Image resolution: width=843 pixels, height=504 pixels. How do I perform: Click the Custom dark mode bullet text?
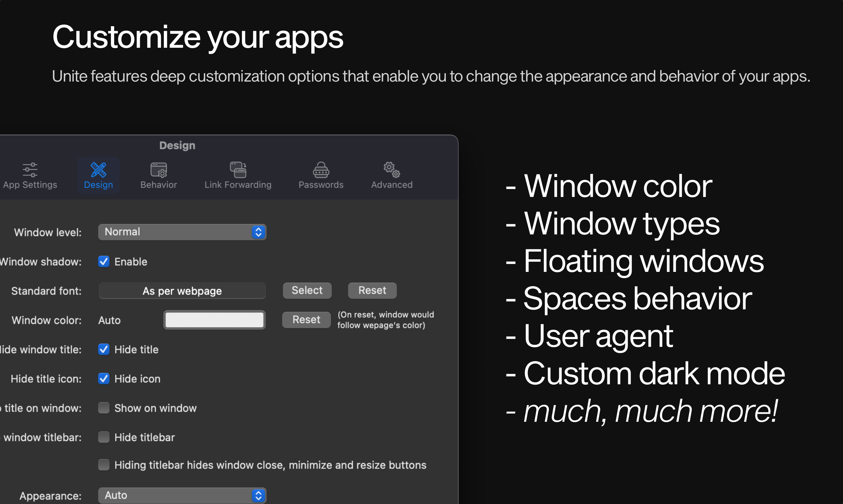coord(654,373)
